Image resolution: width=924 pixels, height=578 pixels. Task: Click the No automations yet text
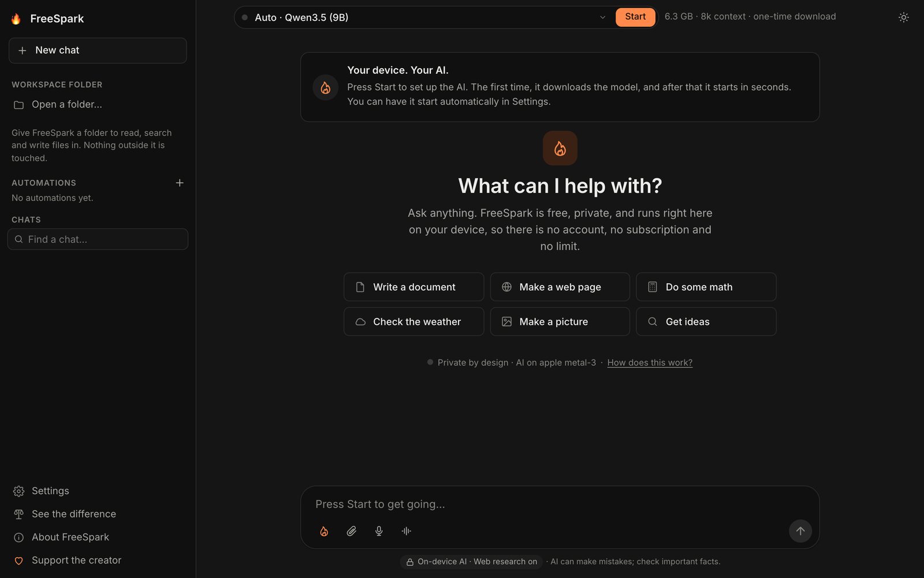[x=53, y=198]
